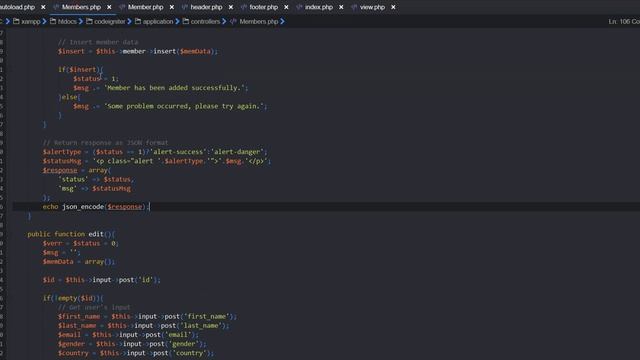Click '// Return response as JSON format' comment
The height and width of the screenshot is (360, 640).
pyautogui.click(x=105, y=142)
